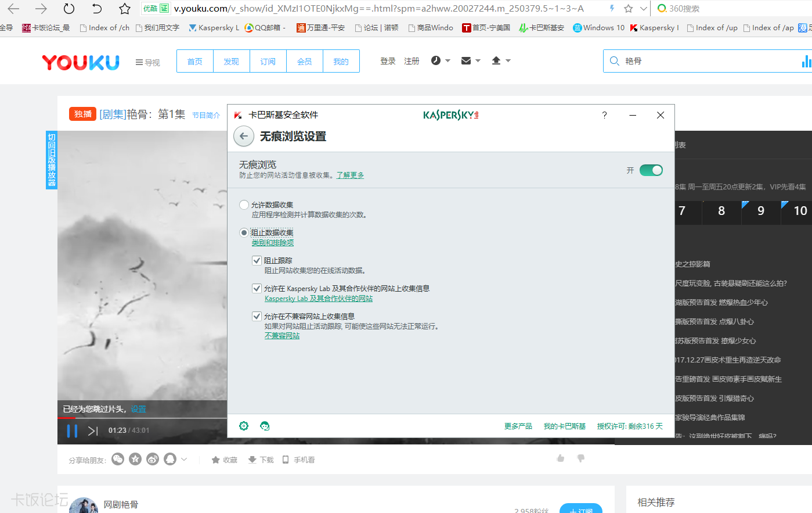The image size is (812, 513).
Task: Seek on the video progress bar
Action: tap(142, 418)
